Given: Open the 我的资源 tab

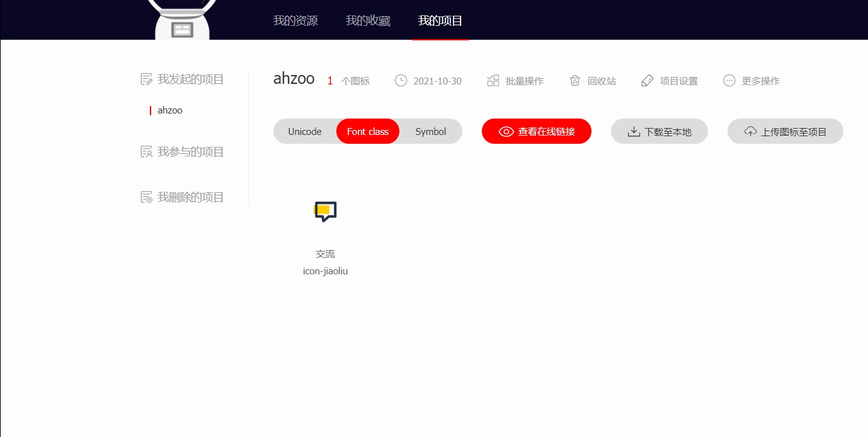Looking at the screenshot, I should [x=295, y=21].
